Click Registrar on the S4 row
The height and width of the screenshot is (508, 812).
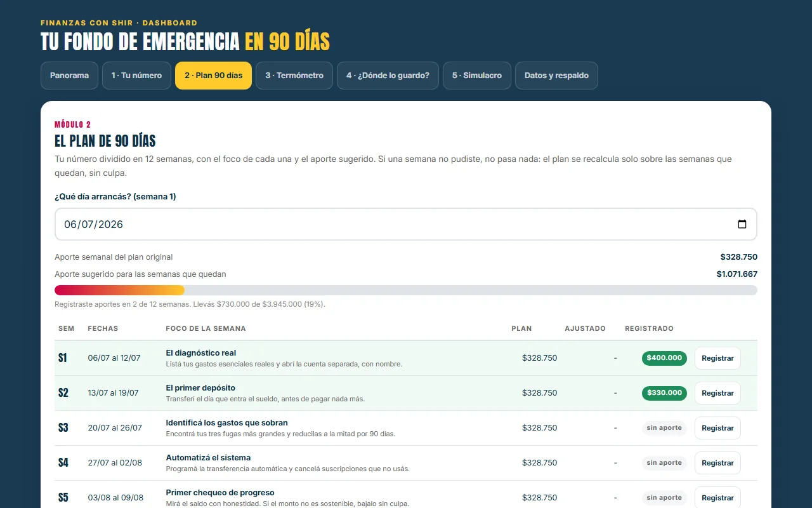tap(717, 463)
